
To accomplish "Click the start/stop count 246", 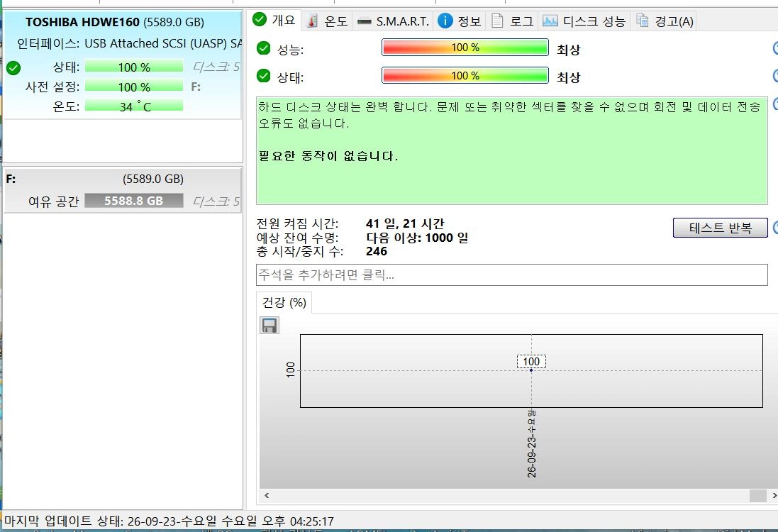I will 377,252.
